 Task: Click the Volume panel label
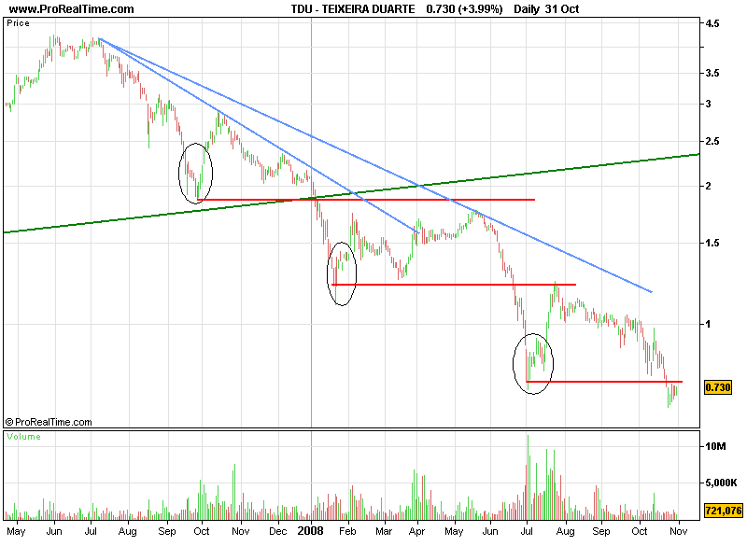click(x=23, y=437)
